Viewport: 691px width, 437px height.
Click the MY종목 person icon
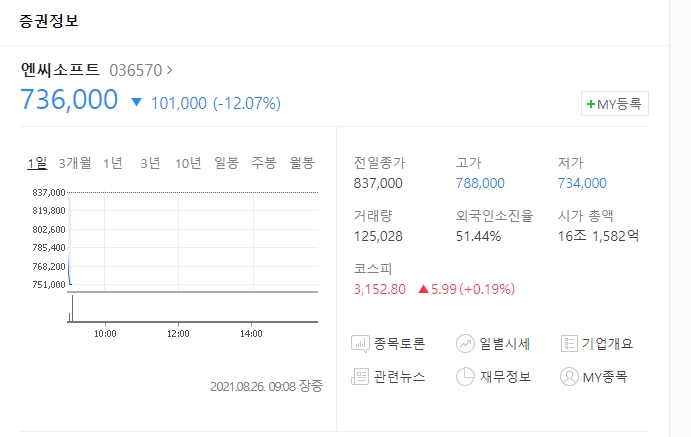point(569,377)
